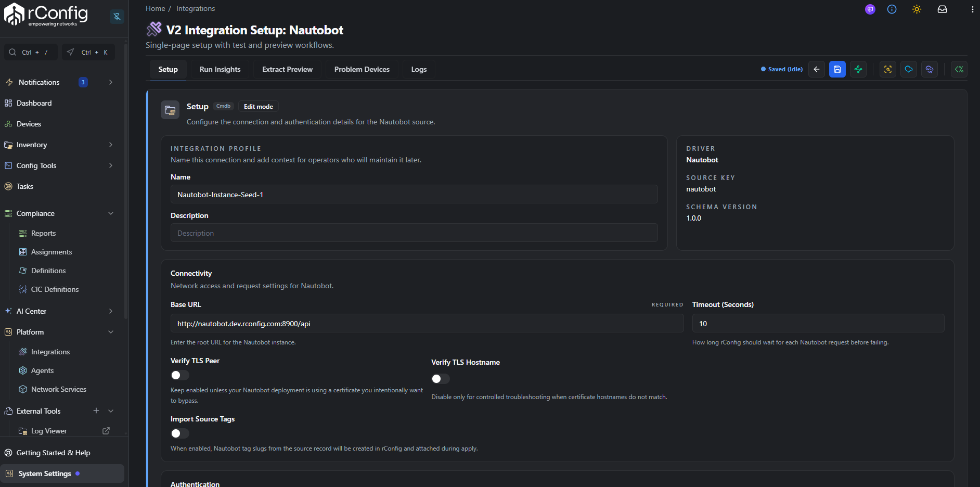This screenshot has width=980, height=487.
Task: Open the blue info circle icon
Action: click(892, 9)
